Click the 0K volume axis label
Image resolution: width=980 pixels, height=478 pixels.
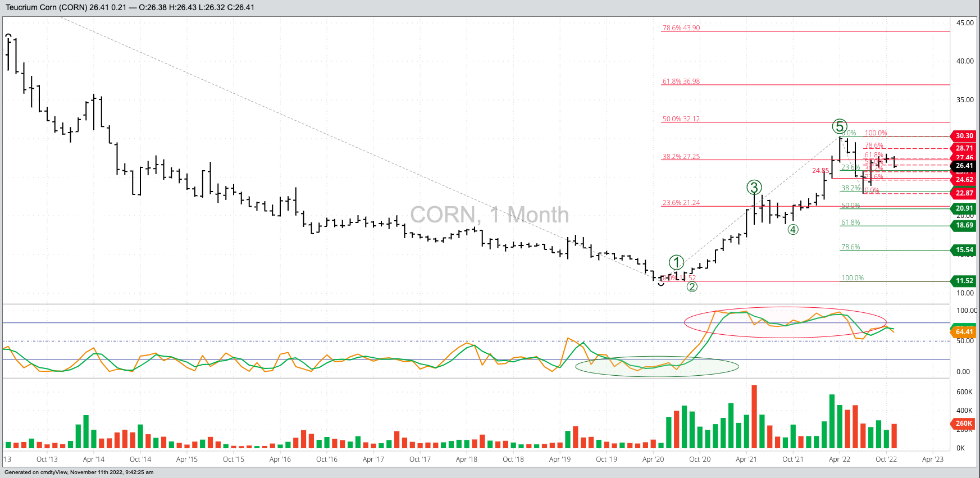tap(960, 448)
